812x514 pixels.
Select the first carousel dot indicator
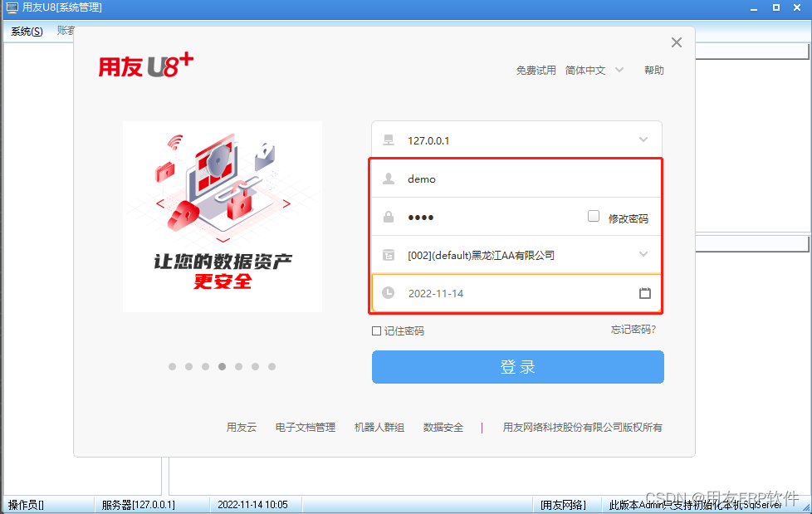(x=173, y=367)
